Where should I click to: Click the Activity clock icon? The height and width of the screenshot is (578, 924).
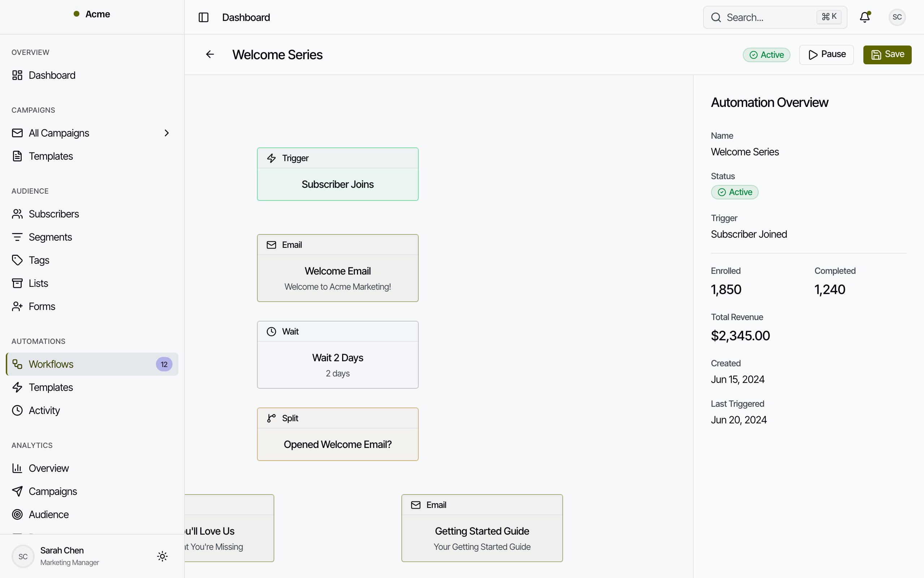click(x=17, y=410)
